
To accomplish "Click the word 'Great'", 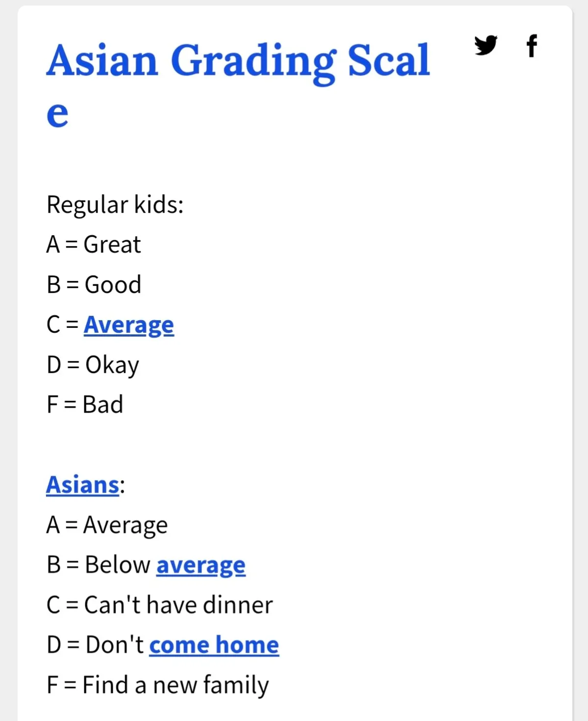I will [112, 245].
